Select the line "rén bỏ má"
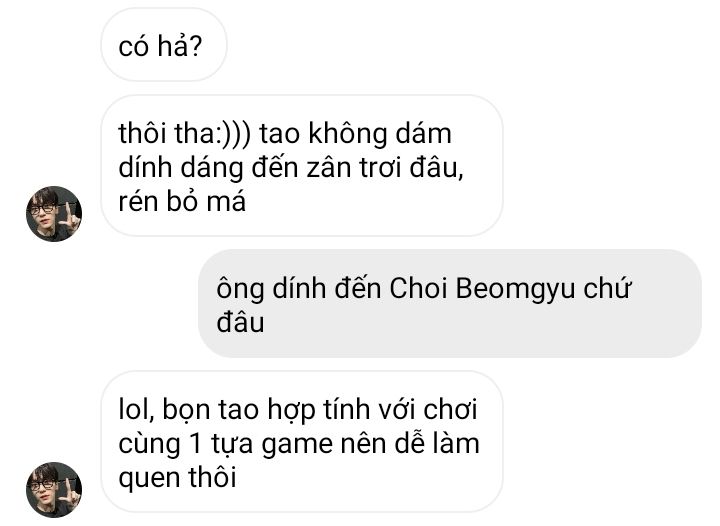This screenshot has width=720, height=526. pyautogui.click(x=182, y=201)
